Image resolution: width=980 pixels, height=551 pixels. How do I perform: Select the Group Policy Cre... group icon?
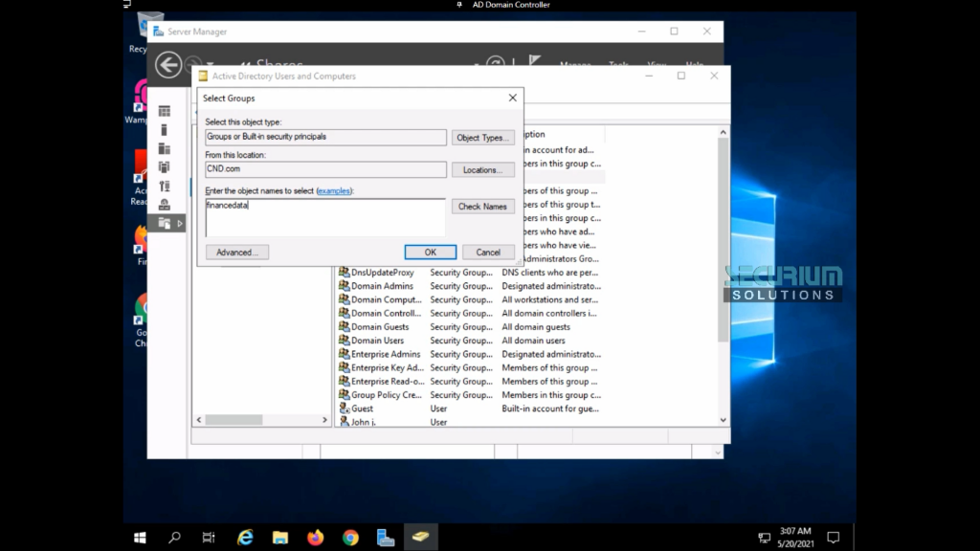click(x=344, y=395)
